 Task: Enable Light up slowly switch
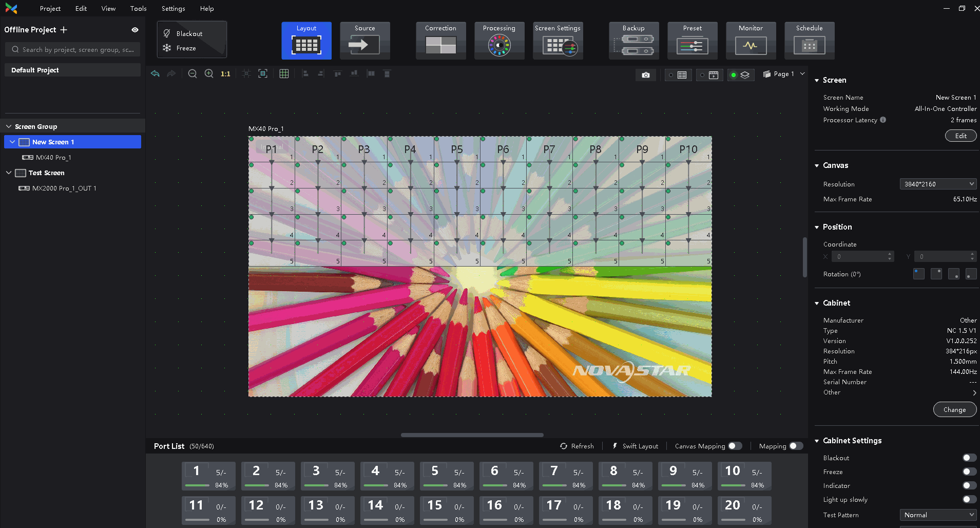tap(969, 499)
